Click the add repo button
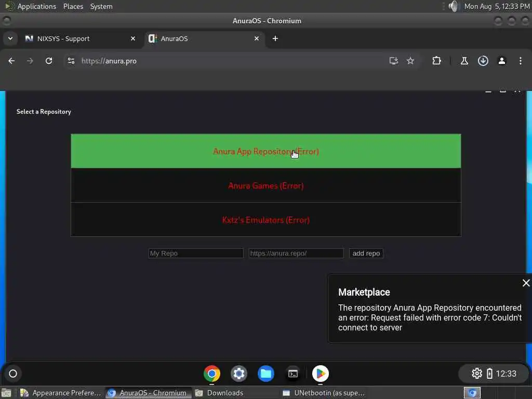The height and width of the screenshot is (399, 532). tap(366, 254)
